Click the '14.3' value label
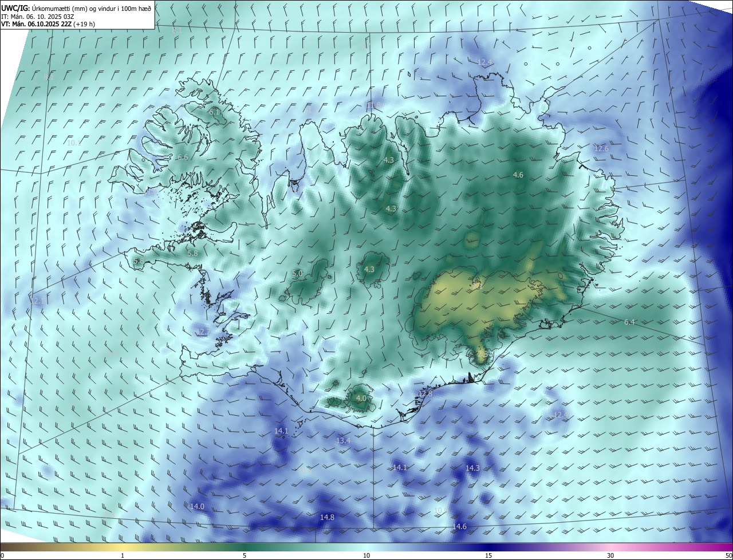Screen dimensions: 733x560 pyautogui.click(x=472, y=468)
